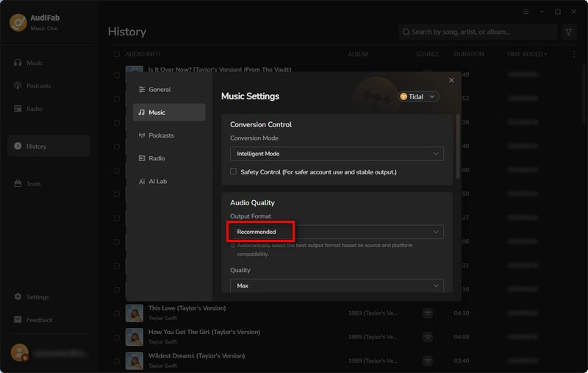
Task: Click How You Get The Girl thumbnail
Action: (135, 337)
